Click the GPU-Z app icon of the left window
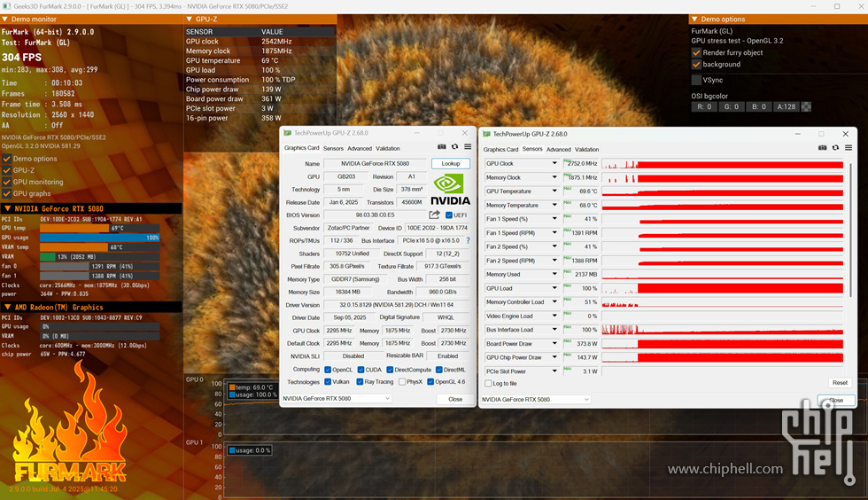 (287, 133)
